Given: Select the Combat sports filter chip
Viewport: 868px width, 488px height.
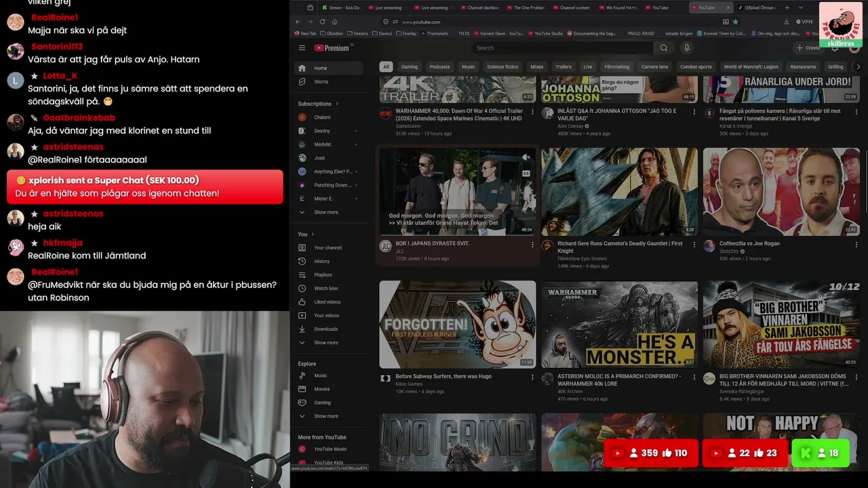Looking at the screenshot, I should point(696,67).
